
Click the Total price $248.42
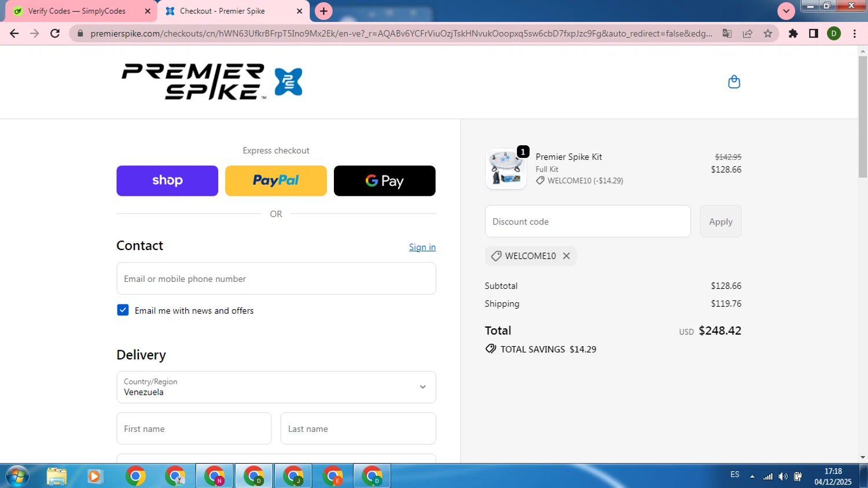pyautogui.click(x=720, y=331)
